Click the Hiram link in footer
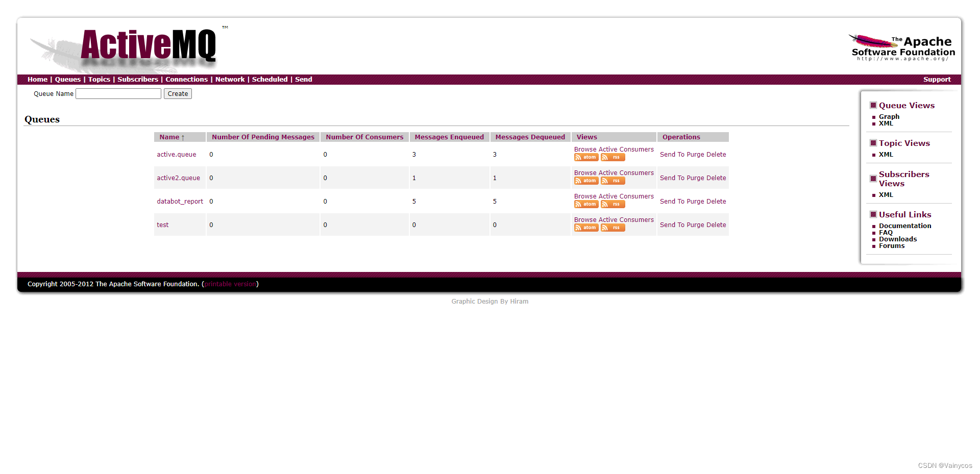Screen dimensions: 980x474 519,302
